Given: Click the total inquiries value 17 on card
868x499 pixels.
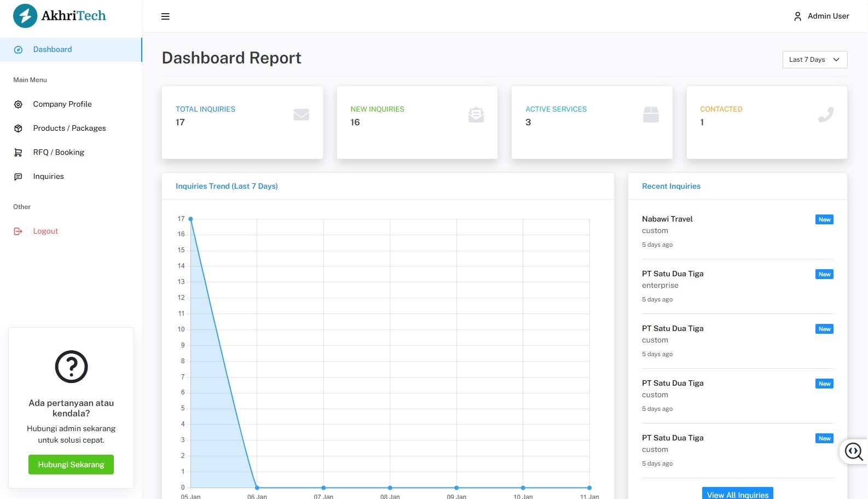Looking at the screenshot, I should pos(180,123).
